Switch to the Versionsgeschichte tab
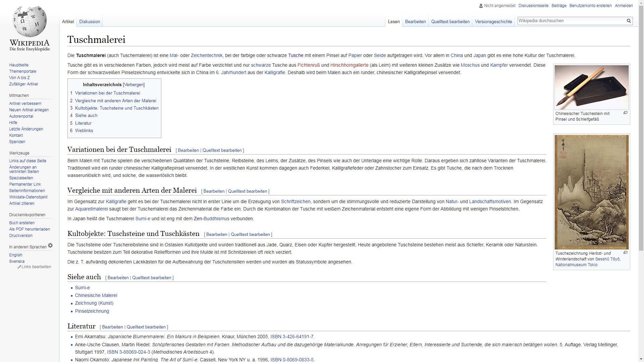The height and width of the screenshot is (362, 644). click(493, 21)
